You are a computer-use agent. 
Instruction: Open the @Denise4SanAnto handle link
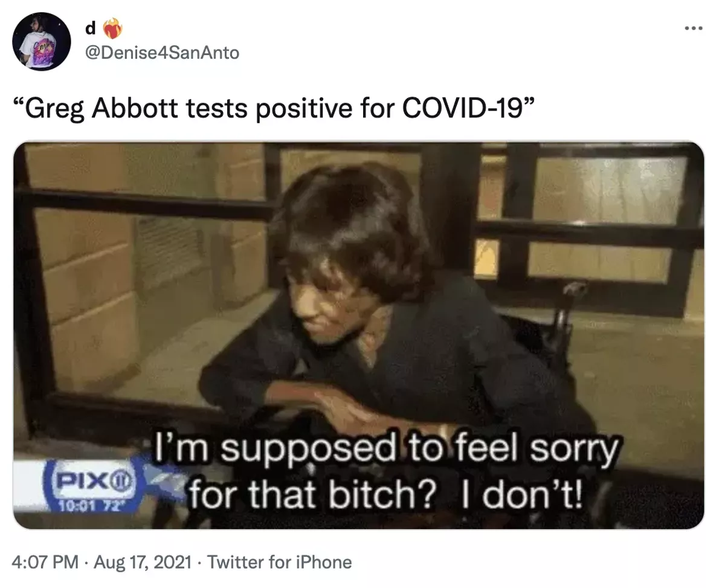[x=163, y=53]
